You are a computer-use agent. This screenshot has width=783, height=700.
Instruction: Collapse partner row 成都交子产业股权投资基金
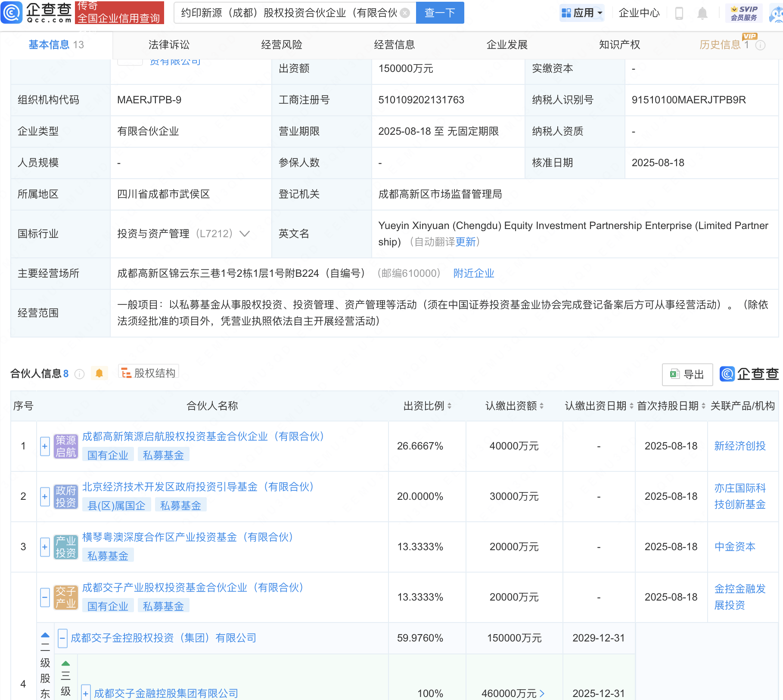(45, 598)
